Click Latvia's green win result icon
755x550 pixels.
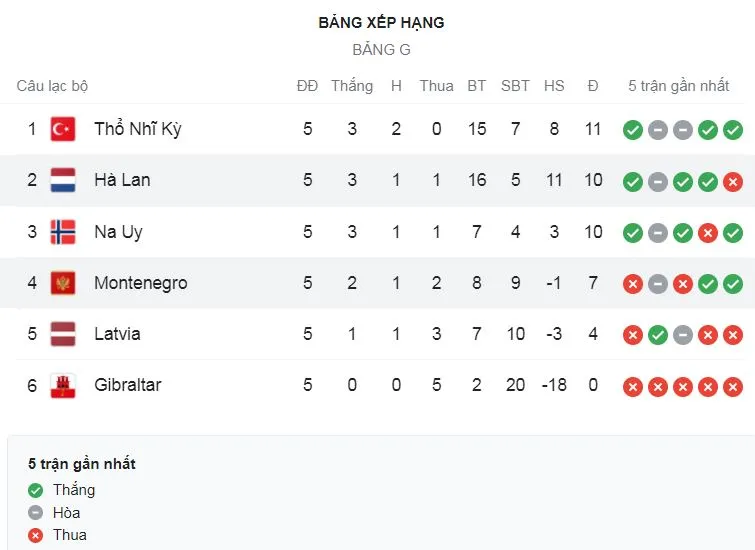tap(657, 334)
